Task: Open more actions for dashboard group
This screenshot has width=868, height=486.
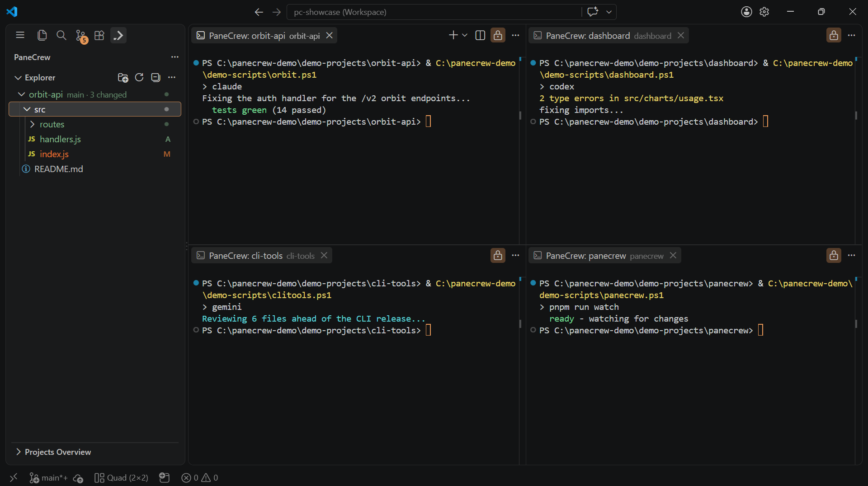Action: pyautogui.click(x=851, y=35)
